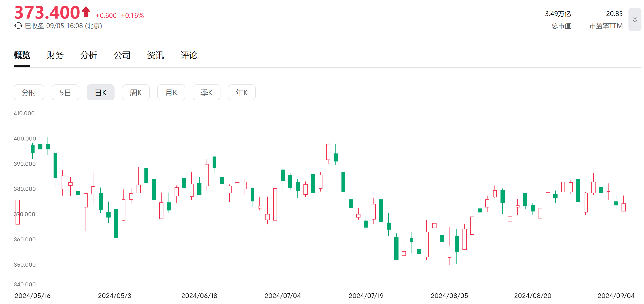
Task: Expand the stock details chevron button
Action: point(634,19)
